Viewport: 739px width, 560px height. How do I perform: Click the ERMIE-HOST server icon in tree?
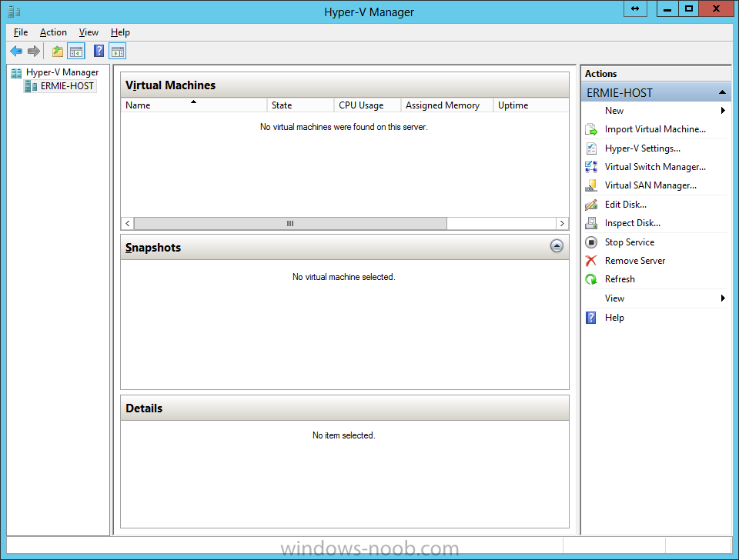31,86
